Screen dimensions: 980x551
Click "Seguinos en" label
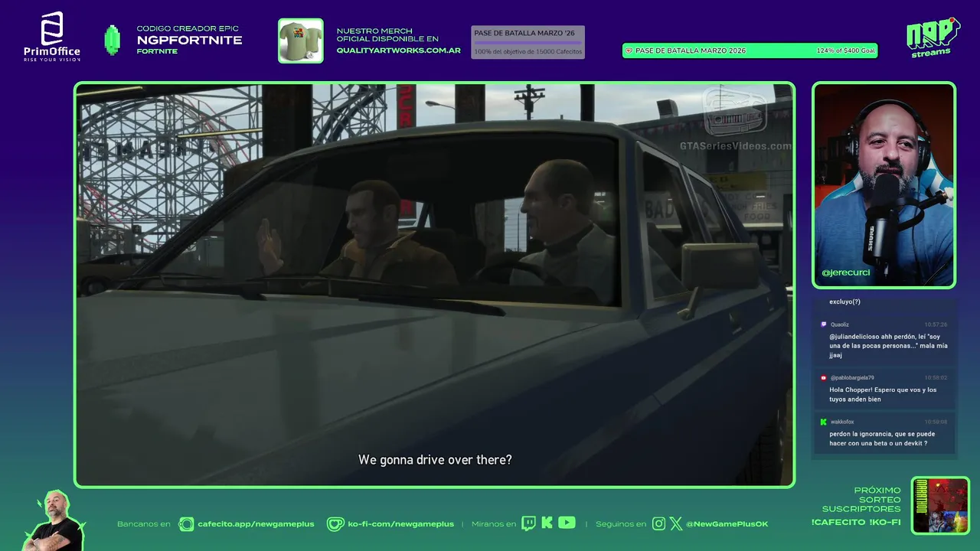point(621,523)
